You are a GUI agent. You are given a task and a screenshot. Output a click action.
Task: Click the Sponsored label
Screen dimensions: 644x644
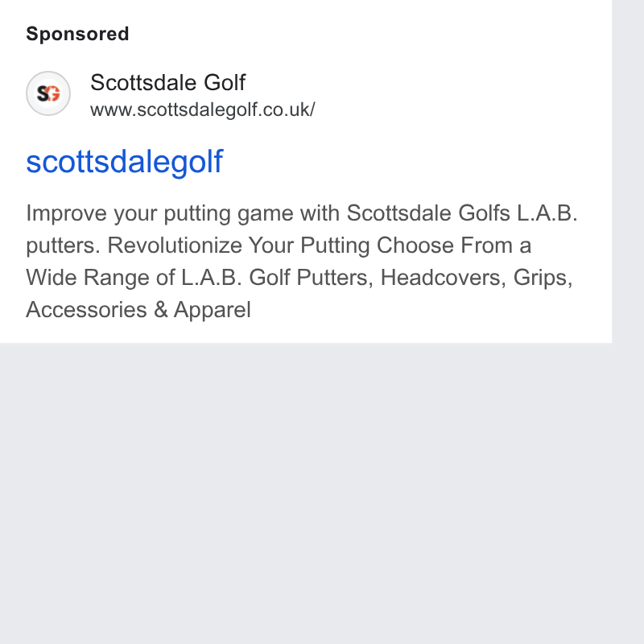[x=77, y=34]
